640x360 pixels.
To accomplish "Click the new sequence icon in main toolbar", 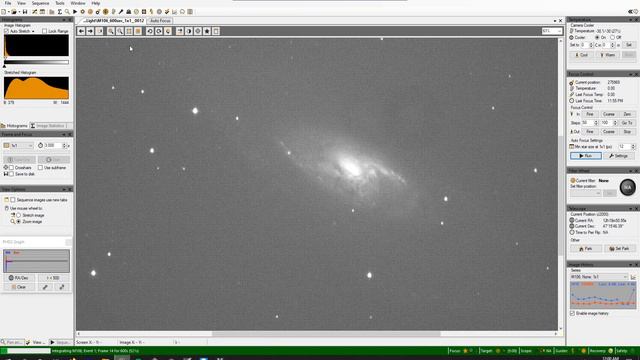I will 4,12.
